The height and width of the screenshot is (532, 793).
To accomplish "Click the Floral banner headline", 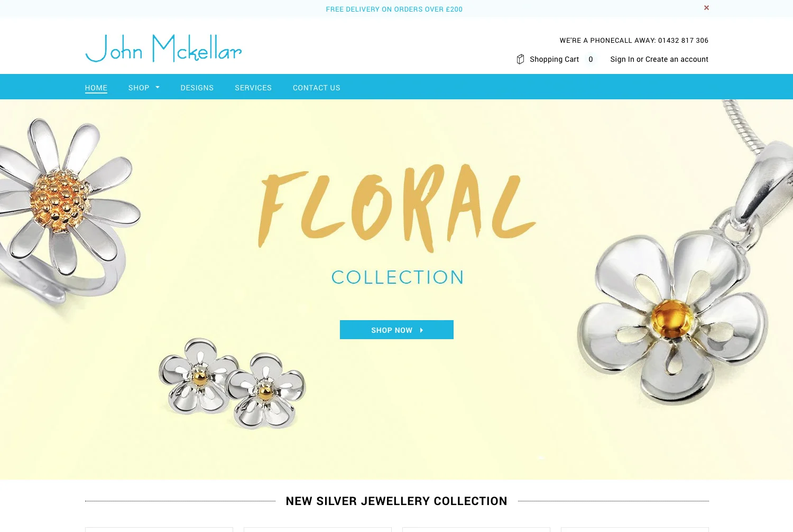I will (x=396, y=208).
